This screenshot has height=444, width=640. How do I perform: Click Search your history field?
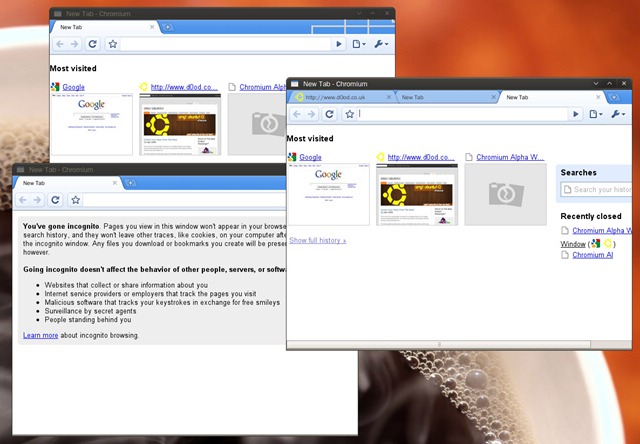596,190
